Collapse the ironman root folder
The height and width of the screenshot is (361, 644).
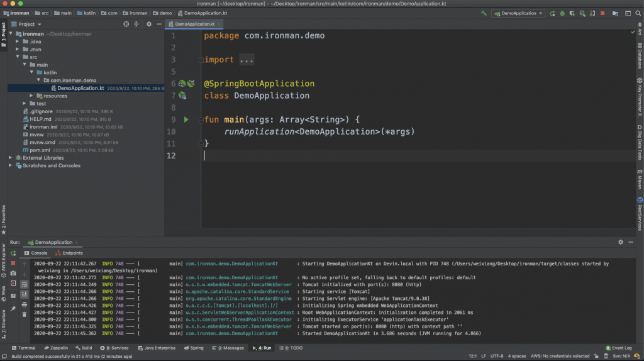(11, 34)
